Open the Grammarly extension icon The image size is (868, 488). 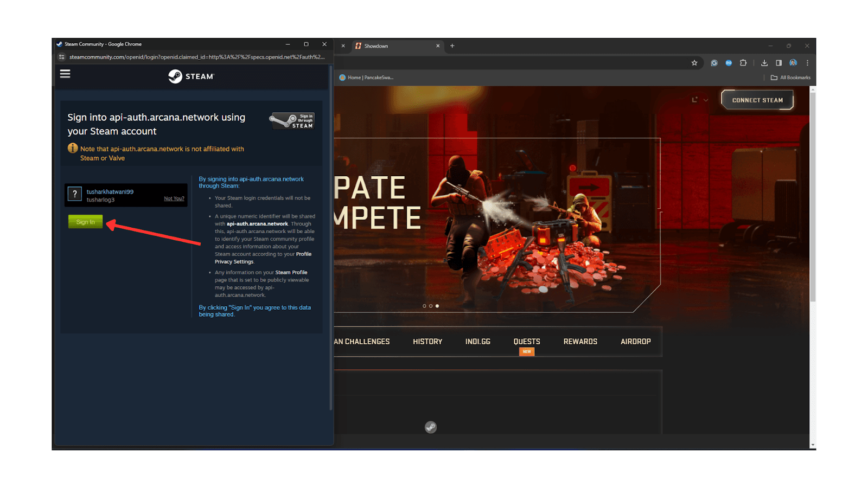pos(714,63)
